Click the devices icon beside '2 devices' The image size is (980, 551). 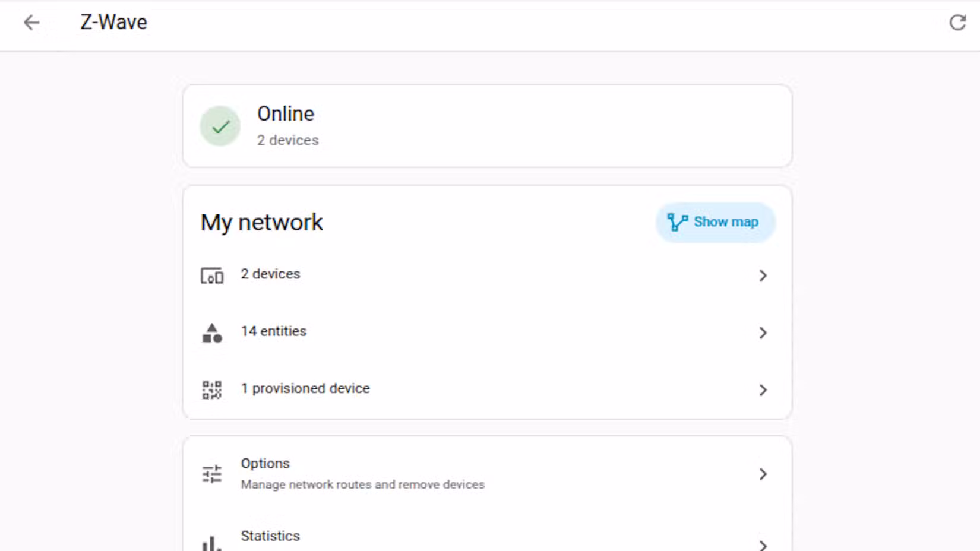212,275
